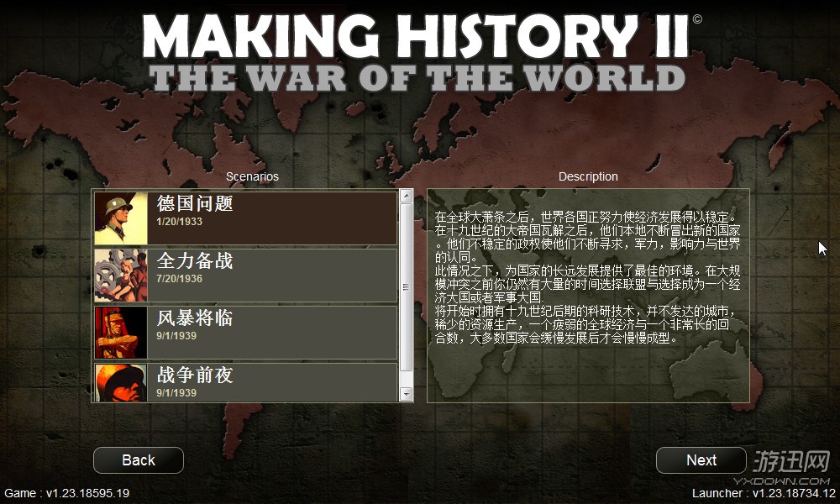
Task: Select the 德国问题 scenario title
Action: (195, 203)
